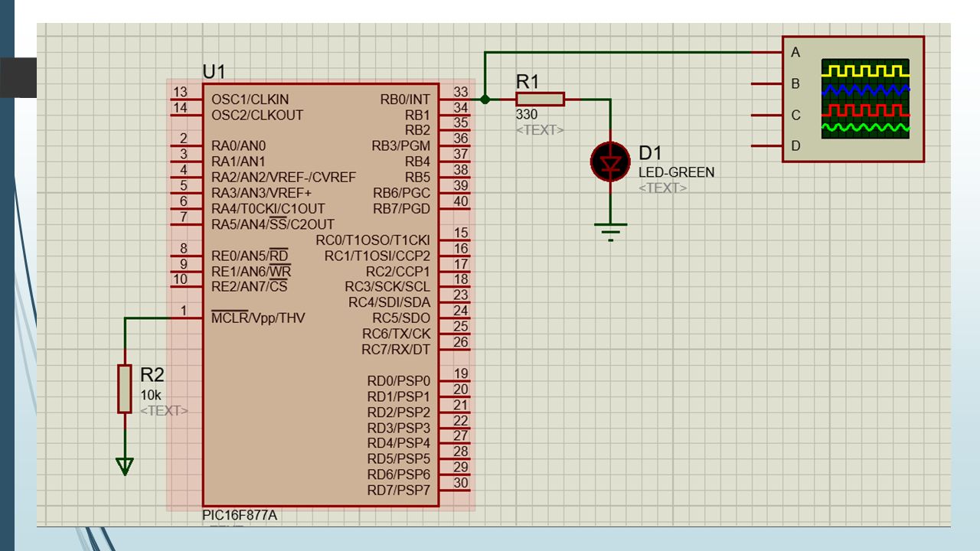Click the RC7/RX/DT pin label

click(396, 349)
